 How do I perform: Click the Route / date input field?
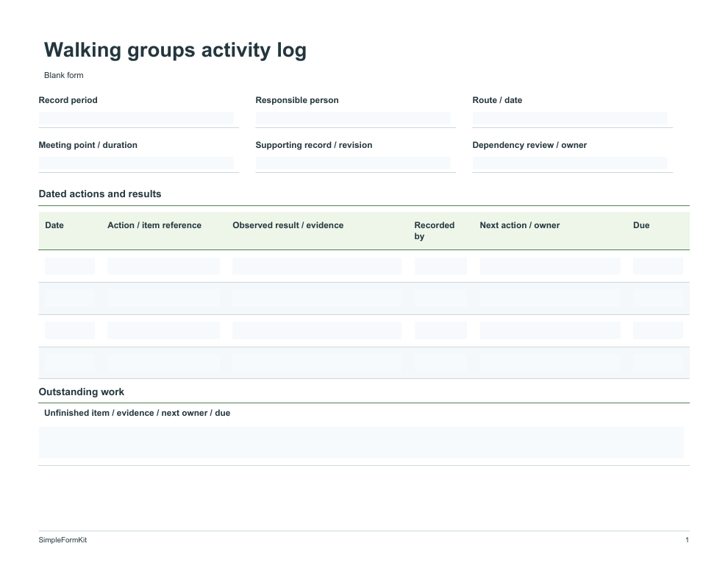pyautogui.click(x=570, y=118)
